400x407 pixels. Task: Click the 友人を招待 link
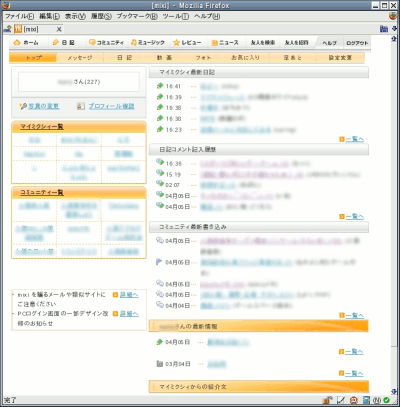(x=296, y=43)
